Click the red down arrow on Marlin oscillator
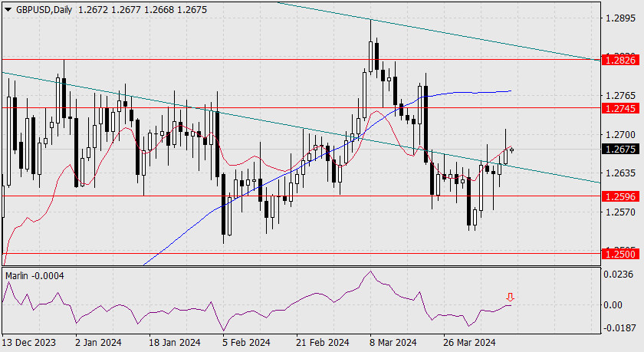 (x=510, y=298)
